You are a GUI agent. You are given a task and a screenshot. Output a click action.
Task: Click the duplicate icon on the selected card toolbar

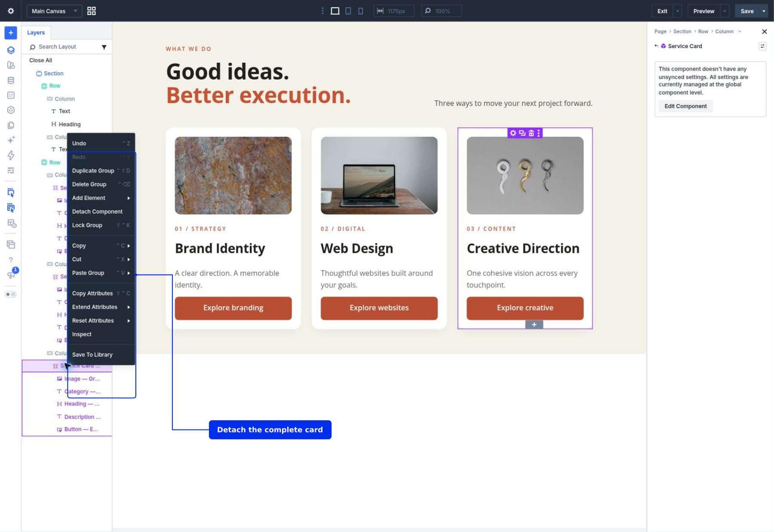pyautogui.click(x=522, y=133)
